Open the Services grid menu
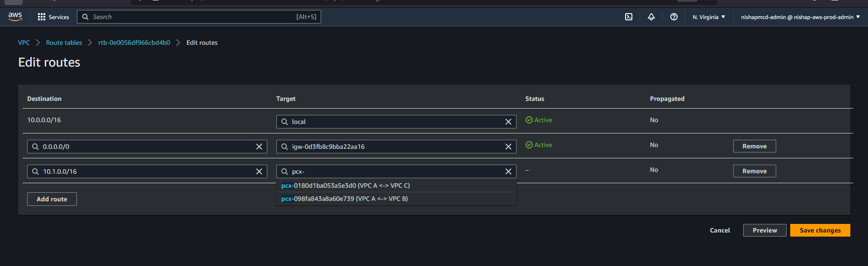The height and width of the screenshot is (266, 868). tap(53, 17)
